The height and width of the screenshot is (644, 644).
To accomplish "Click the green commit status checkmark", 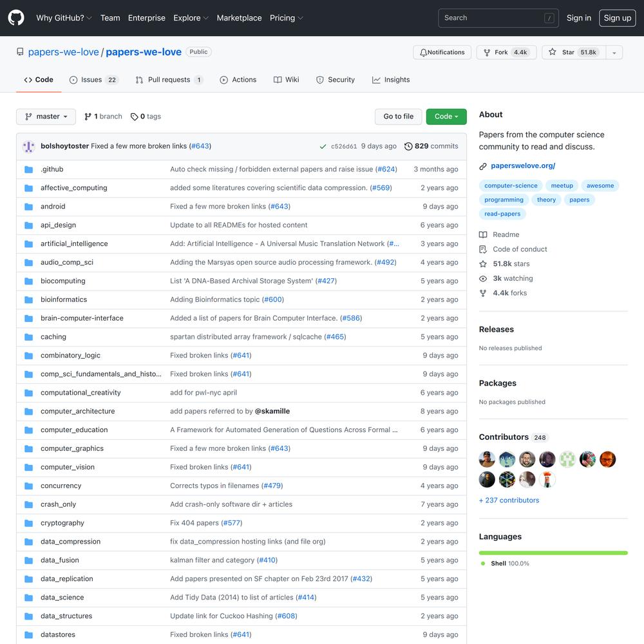I will tap(323, 147).
